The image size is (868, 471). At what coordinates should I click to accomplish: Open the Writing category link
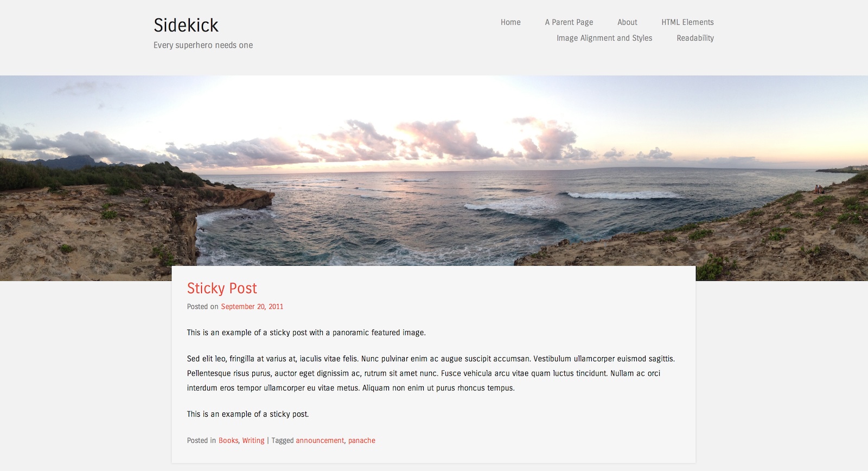click(x=253, y=441)
